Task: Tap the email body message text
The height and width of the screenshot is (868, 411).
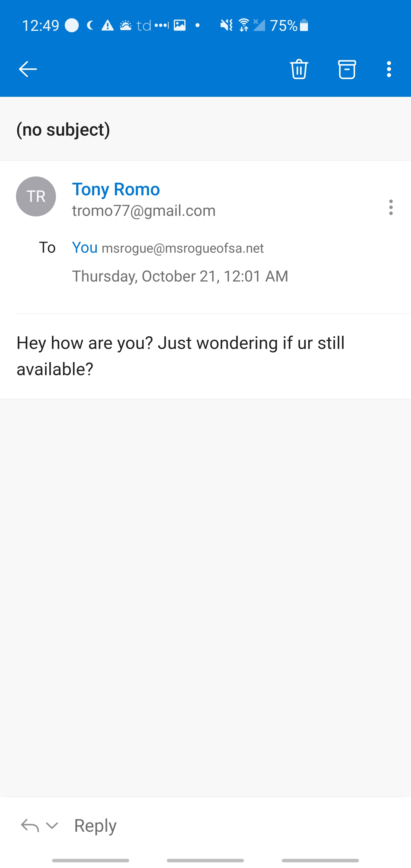Action: [181, 355]
